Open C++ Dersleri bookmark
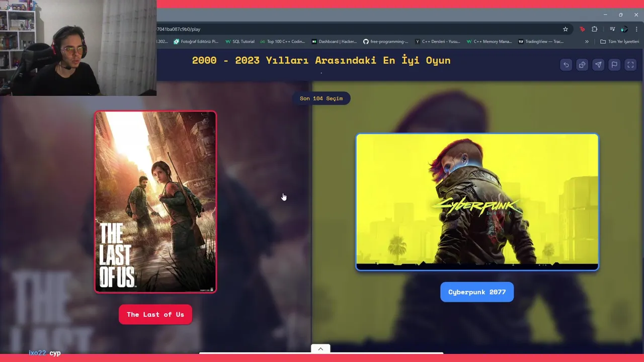The width and height of the screenshot is (644, 362). 438,42
